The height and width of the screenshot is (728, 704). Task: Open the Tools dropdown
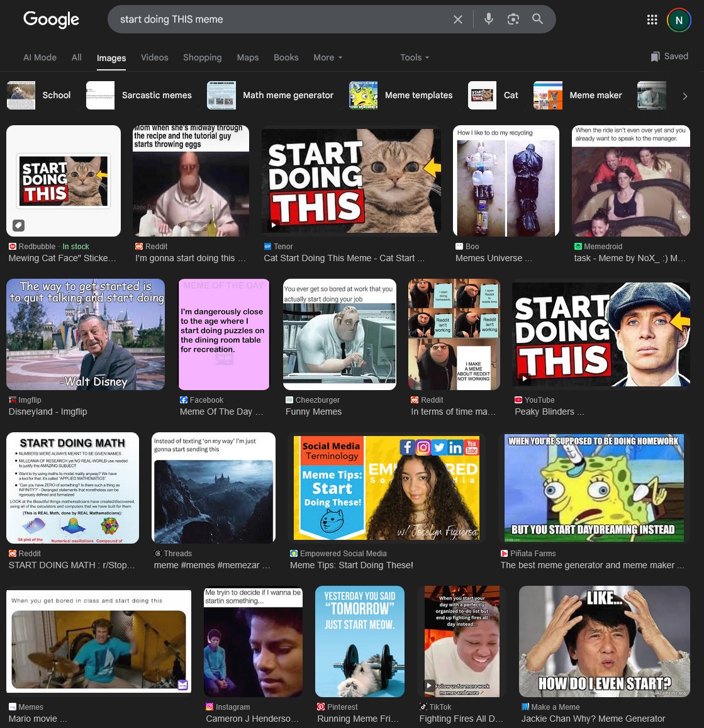tap(415, 57)
